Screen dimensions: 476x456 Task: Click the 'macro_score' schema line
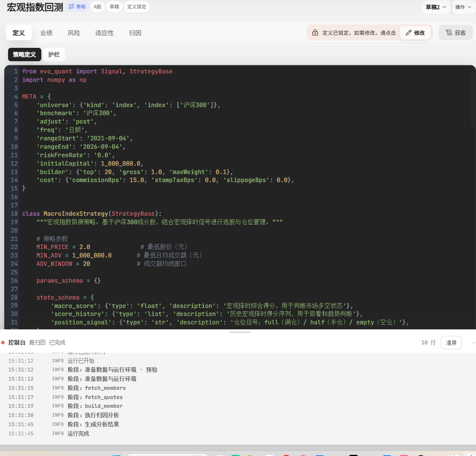pyautogui.click(x=202, y=306)
